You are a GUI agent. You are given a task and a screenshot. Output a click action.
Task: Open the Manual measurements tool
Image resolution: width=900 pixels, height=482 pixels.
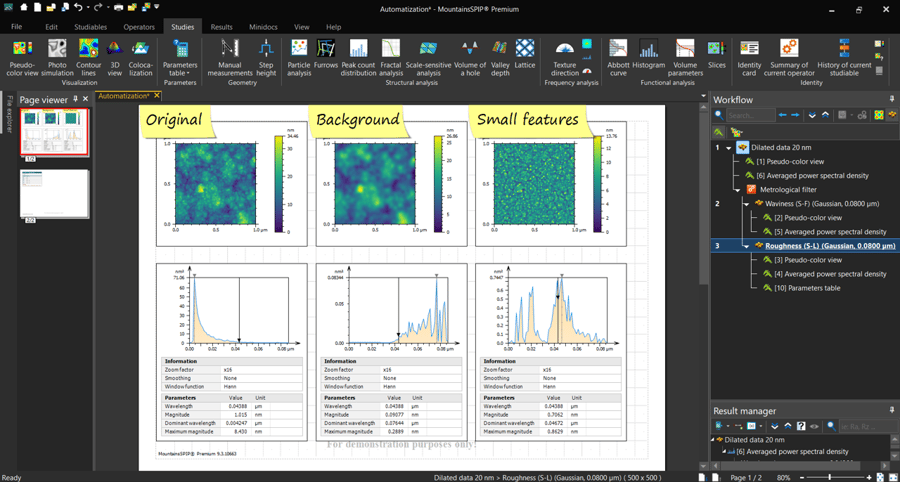click(x=230, y=57)
